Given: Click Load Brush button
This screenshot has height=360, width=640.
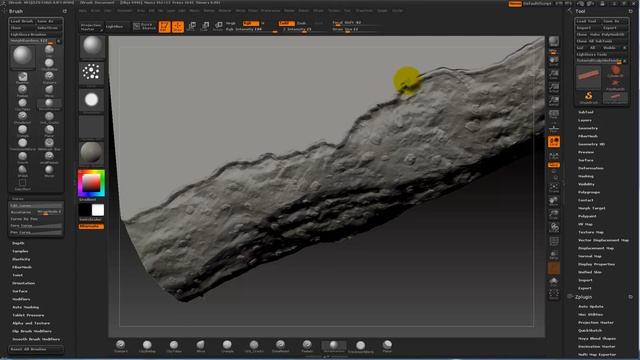Looking at the screenshot, I should pos(22,21).
